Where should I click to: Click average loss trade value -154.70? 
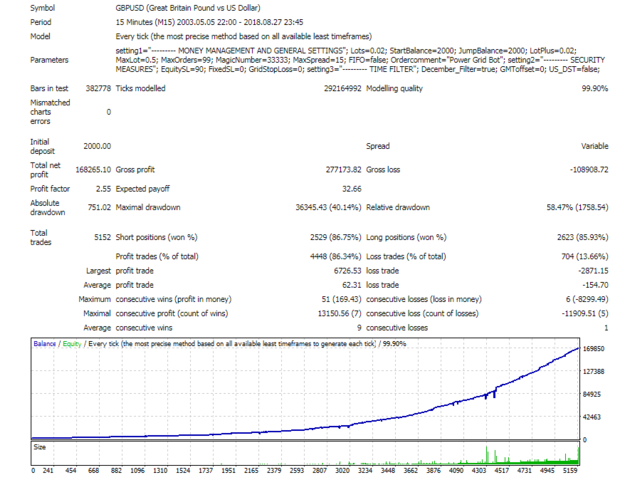595,285
